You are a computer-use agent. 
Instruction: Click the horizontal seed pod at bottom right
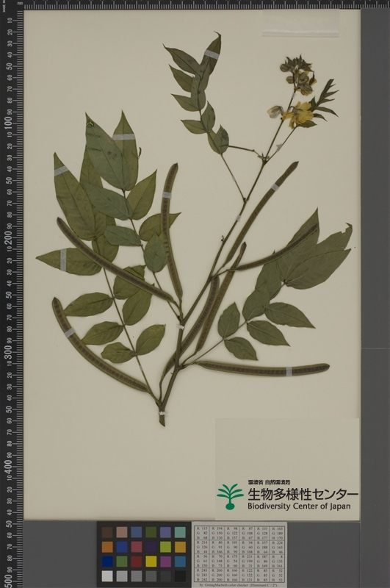click(x=262, y=369)
